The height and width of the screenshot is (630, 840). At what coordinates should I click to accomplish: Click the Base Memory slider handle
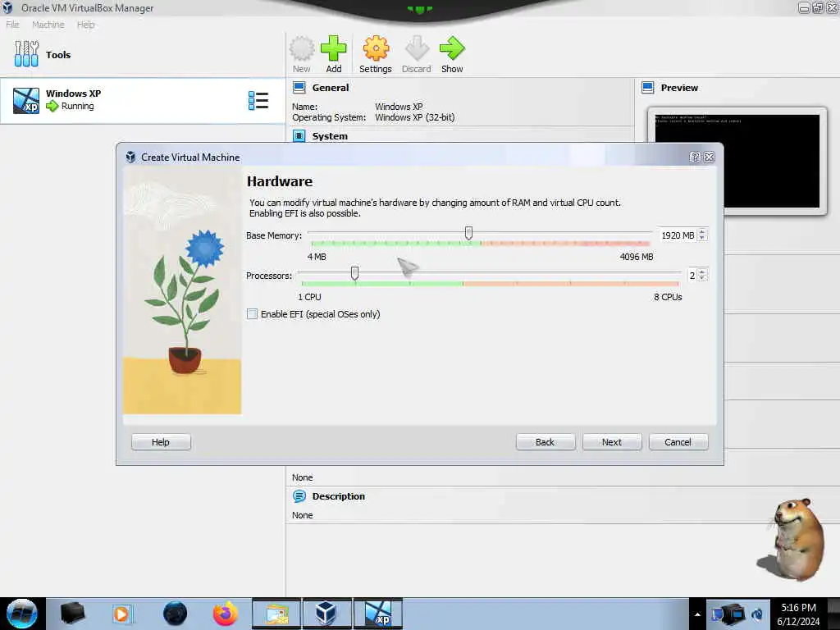click(x=468, y=232)
